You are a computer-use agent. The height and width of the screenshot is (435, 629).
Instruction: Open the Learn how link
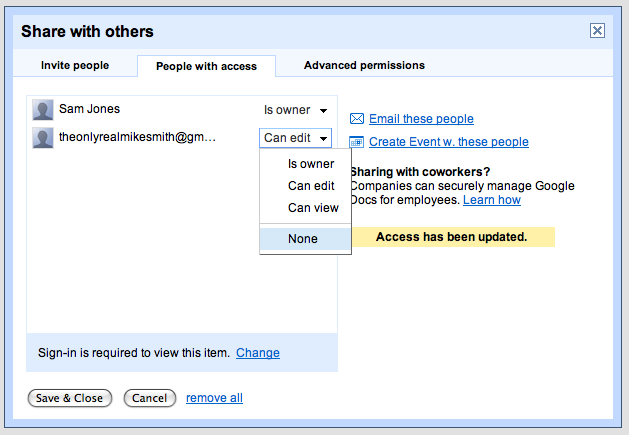pyautogui.click(x=492, y=200)
